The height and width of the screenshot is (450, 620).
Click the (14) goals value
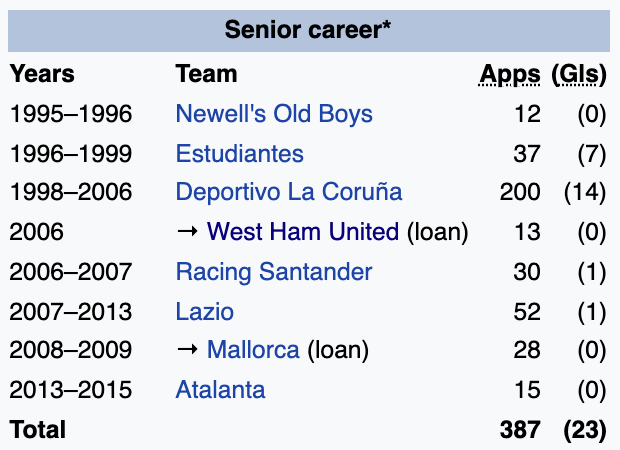point(584,192)
